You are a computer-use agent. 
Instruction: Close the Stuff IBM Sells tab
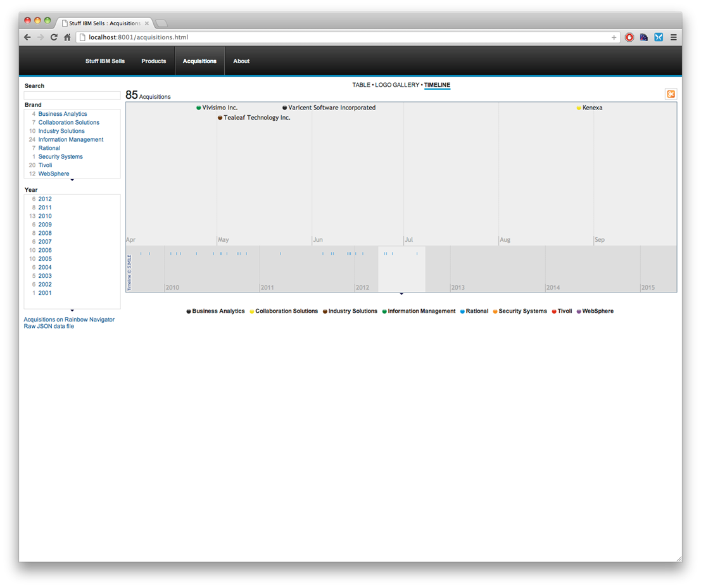[x=147, y=23]
